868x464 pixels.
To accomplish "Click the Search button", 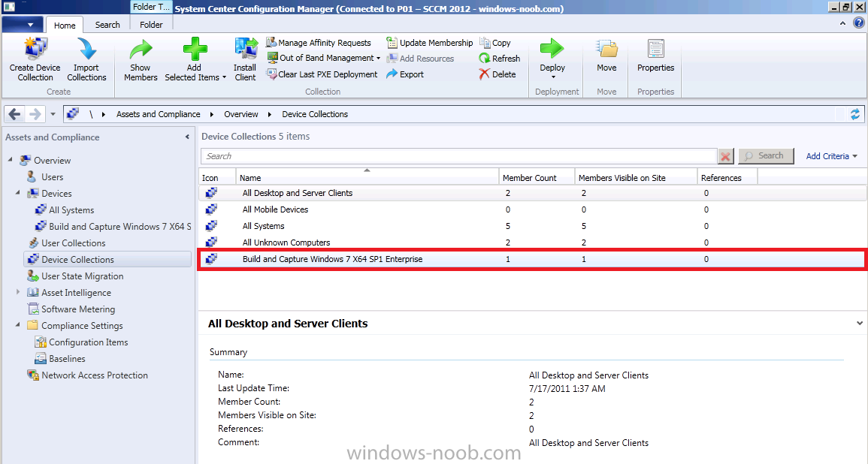I will [766, 156].
